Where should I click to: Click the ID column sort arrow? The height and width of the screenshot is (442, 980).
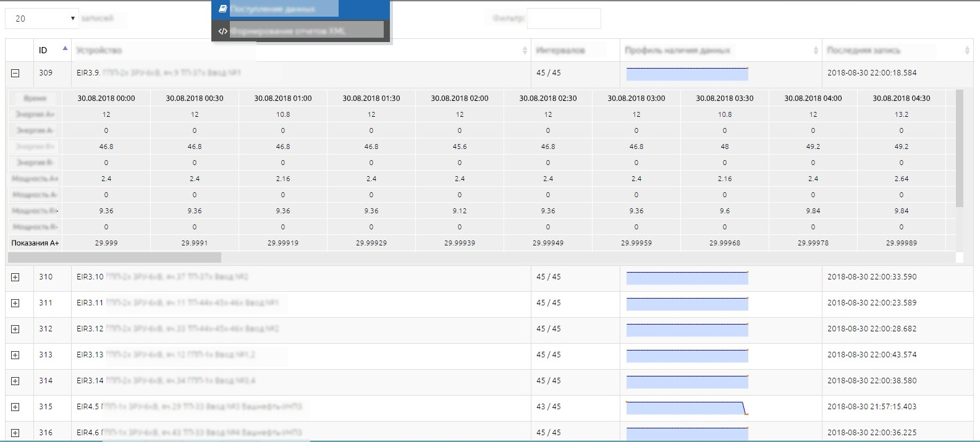(x=65, y=49)
